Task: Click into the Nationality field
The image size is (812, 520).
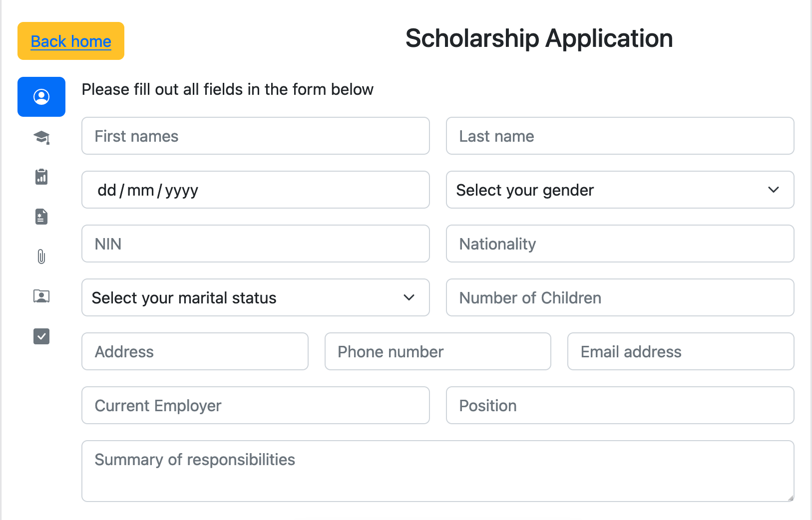Action: [x=620, y=244]
